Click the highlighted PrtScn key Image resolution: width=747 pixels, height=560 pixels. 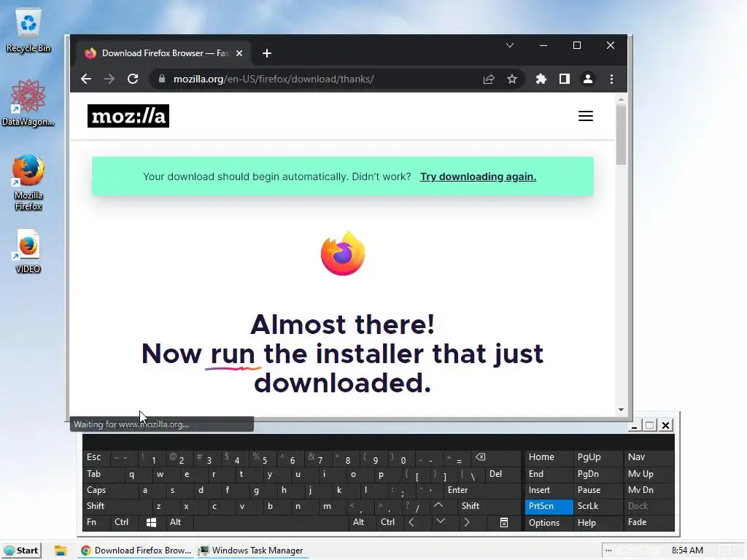point(549,506)
